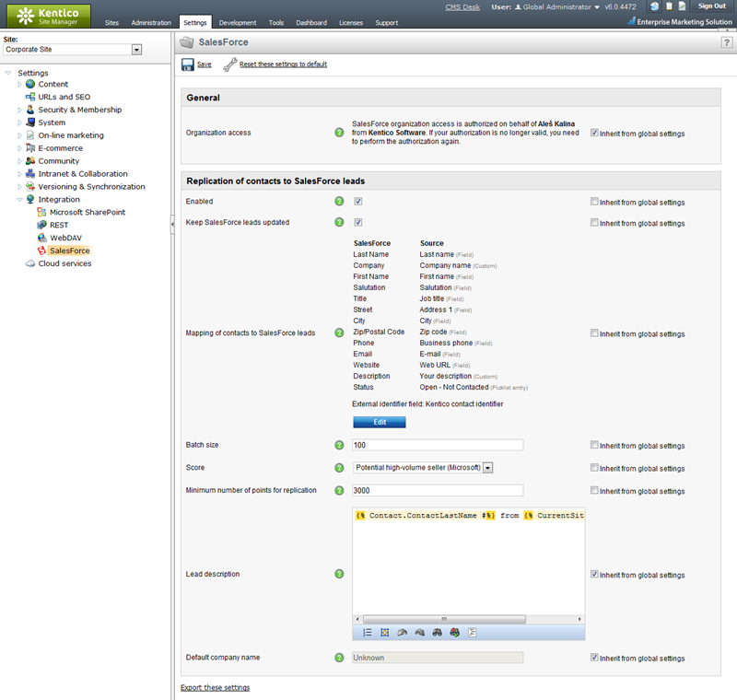Viewport: 737px width, 700px height.
Task: Click the help icon beside Organization access
Action: tap(339, 133)
